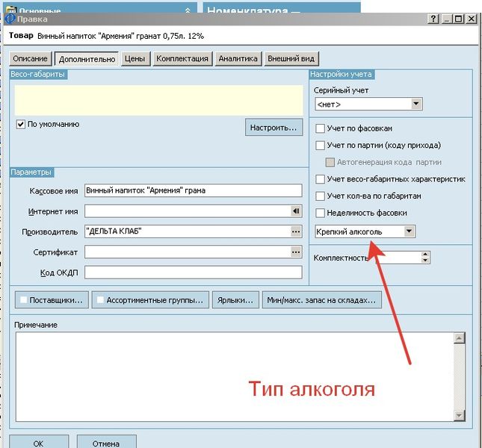The image size is (482, 448).
Task: Decrease Комплектность with down spinner
Action: 425,260
